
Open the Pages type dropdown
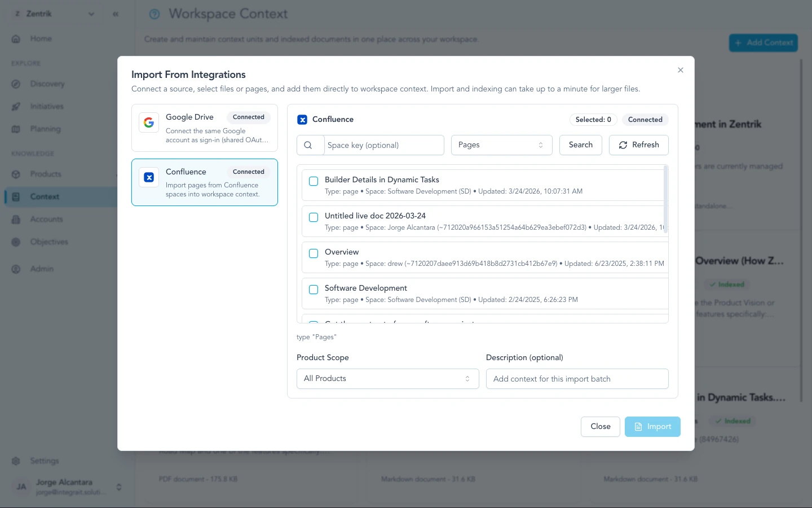point(501,145)
